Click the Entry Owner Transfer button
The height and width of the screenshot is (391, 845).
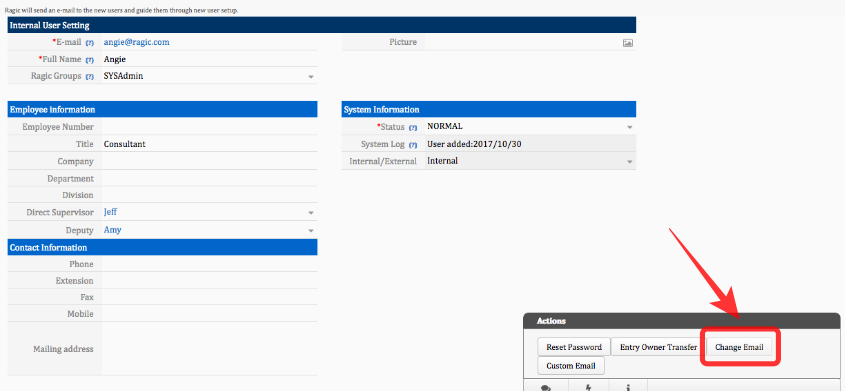click(x=658, y=347)
